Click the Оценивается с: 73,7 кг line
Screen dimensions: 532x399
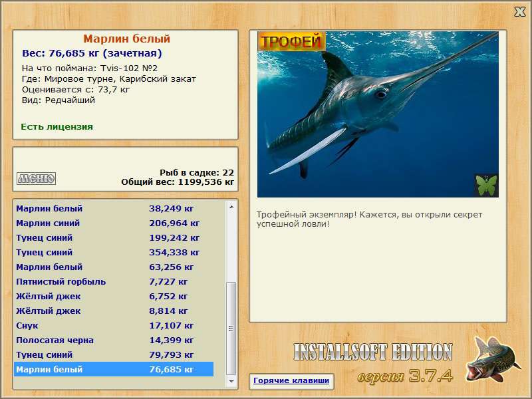pyautogui.click(x=76, y=90)
